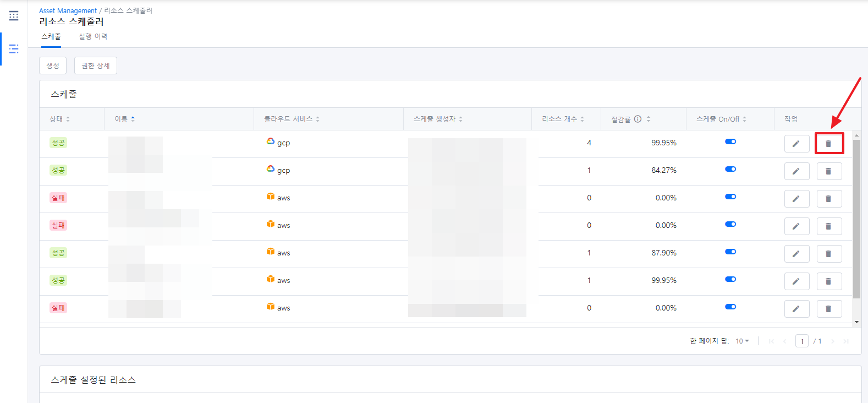Viewport: 868px width, 403px height.
Task: Select the 스케줄 tab
Action: pyautogui.click(x=51, y=36)
